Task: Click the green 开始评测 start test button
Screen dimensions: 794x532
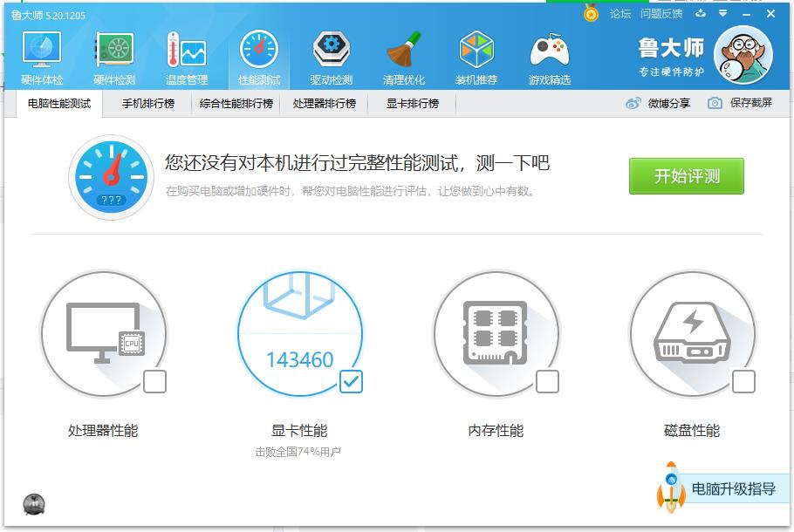Action: [686, 175]
